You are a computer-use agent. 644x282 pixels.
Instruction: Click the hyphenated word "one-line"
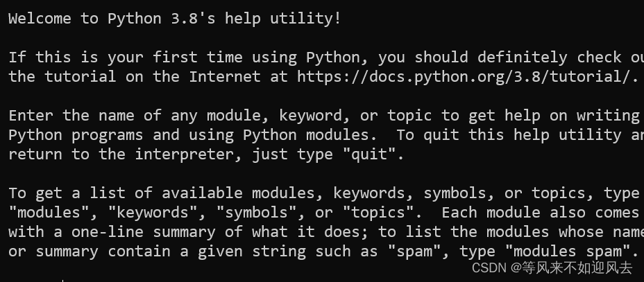click(107, 232)
